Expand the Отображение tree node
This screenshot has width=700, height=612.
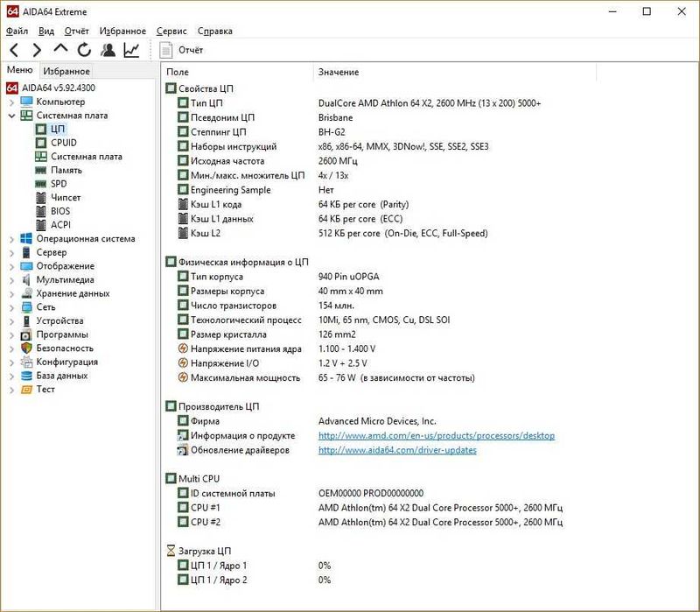click(x=11, y=267)
